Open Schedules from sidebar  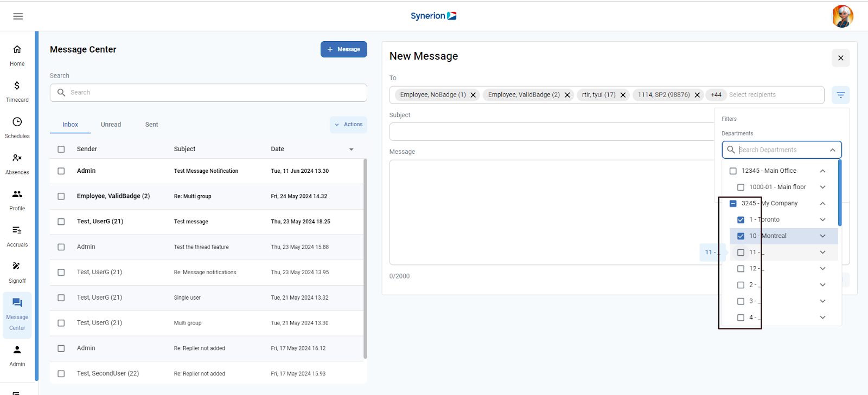17,128
